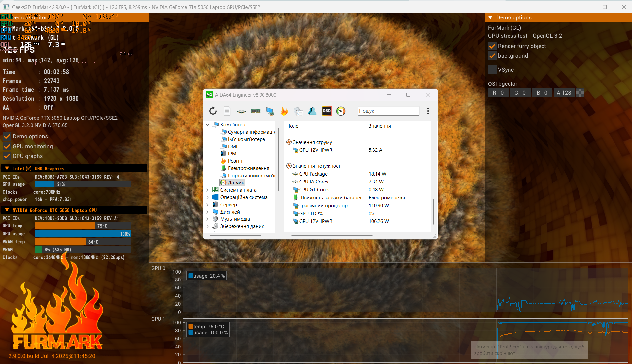This screenshot has width=632, height=364.
Task: Open the gauge sensor panel icon
Action: (341, 111)
